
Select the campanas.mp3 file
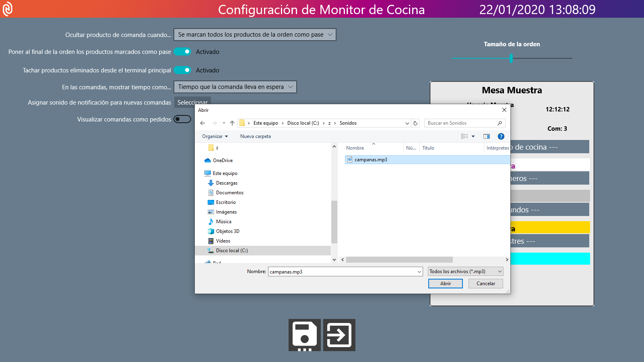coord(370,160)
